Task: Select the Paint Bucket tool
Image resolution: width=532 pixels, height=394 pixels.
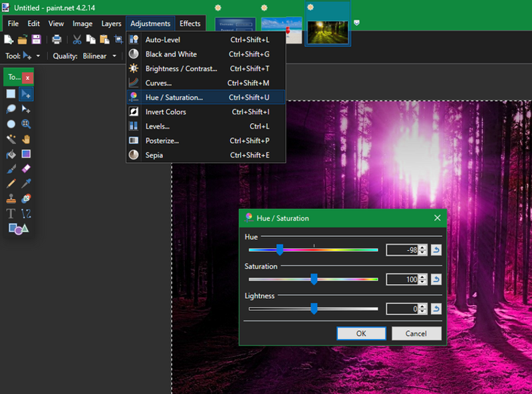Action: point(11,154)
